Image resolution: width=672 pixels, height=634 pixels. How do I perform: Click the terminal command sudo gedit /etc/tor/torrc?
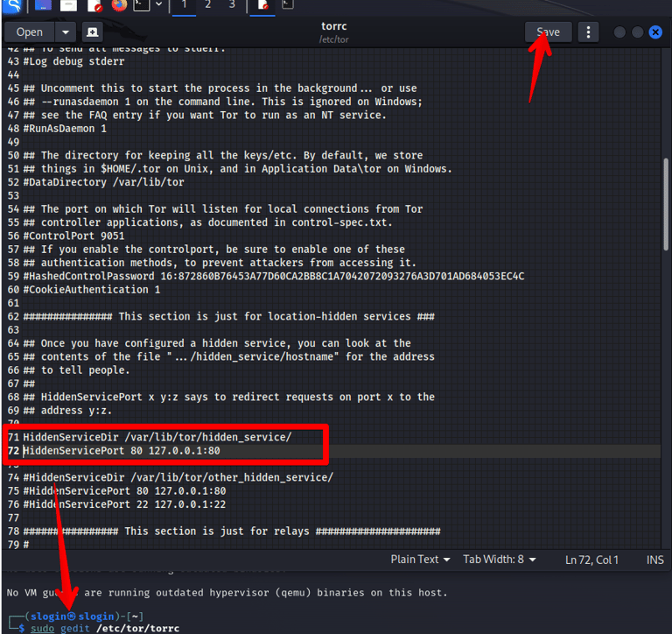(105, 629)
